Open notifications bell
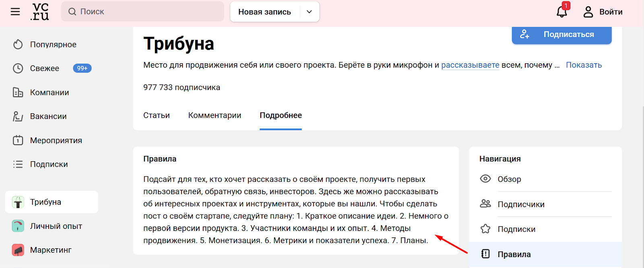The width and height of the screenshot is (644, 268). 562,12
